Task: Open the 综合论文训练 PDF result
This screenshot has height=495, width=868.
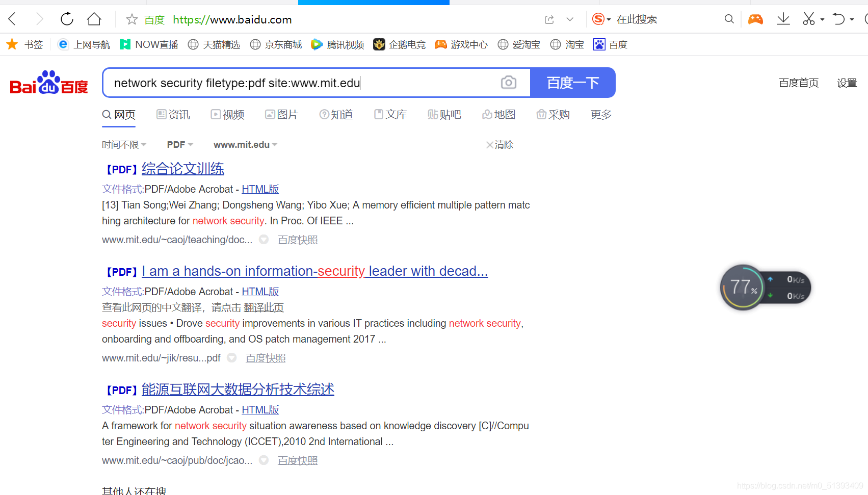Action: 182,169
